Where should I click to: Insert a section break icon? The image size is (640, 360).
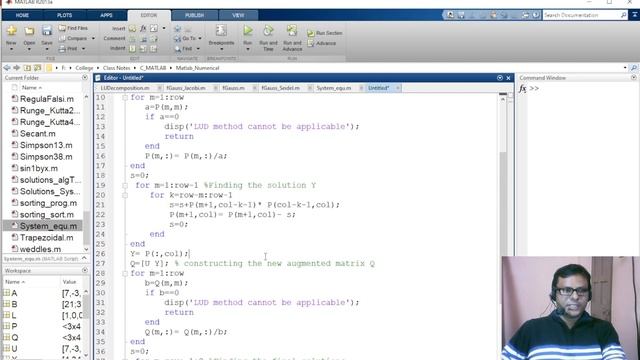coord(132,29)
